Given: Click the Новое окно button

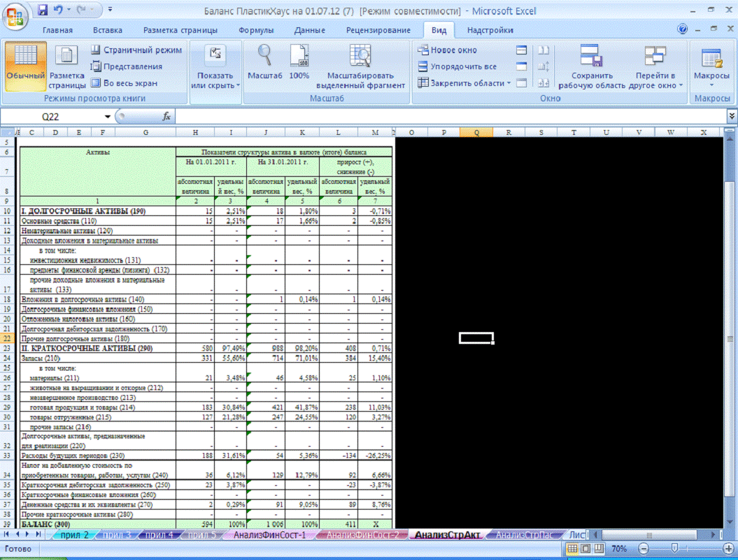Looking at the screenshot, I should 447,50.
